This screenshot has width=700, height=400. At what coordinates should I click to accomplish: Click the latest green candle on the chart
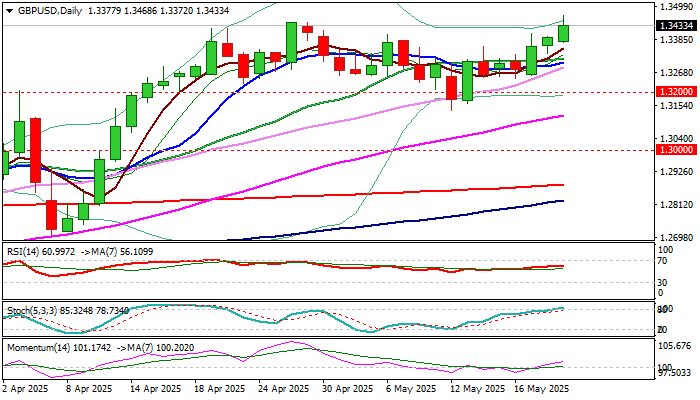563,33
